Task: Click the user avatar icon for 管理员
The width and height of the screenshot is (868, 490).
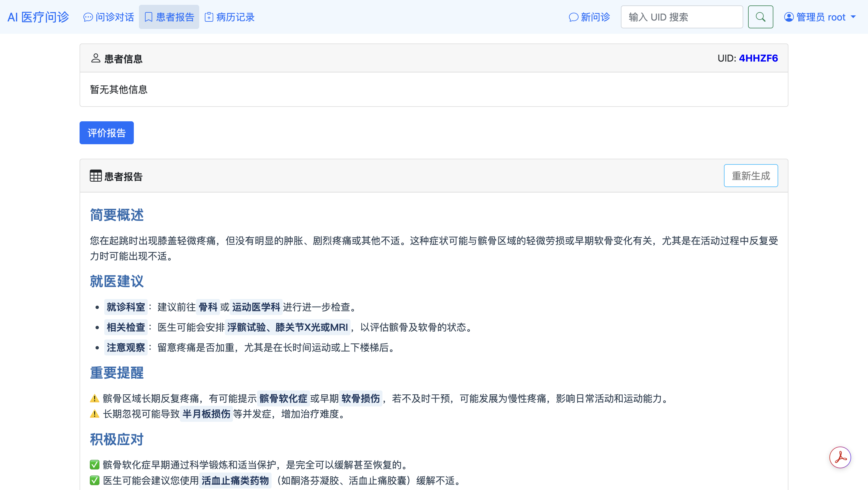Action: click(x=788, y=17)
